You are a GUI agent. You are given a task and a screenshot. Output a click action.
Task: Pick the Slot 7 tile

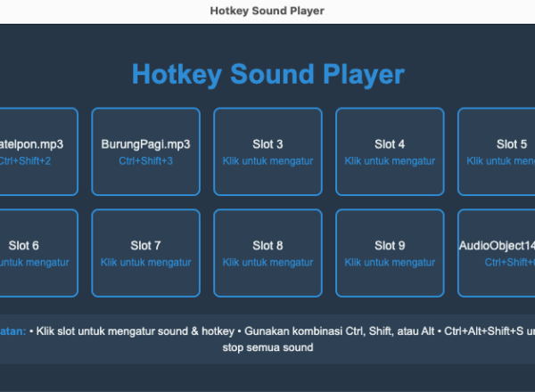tap(145, 253)
